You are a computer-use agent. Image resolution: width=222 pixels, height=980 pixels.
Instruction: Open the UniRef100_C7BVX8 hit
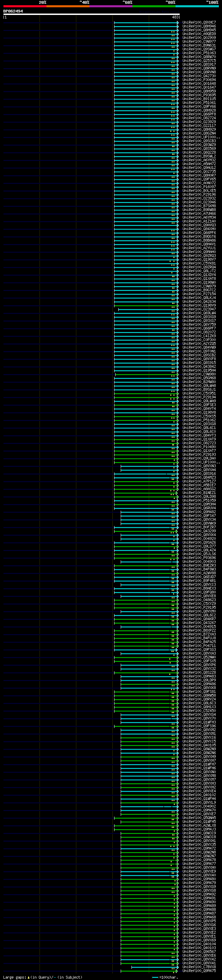tap(199, 967)
